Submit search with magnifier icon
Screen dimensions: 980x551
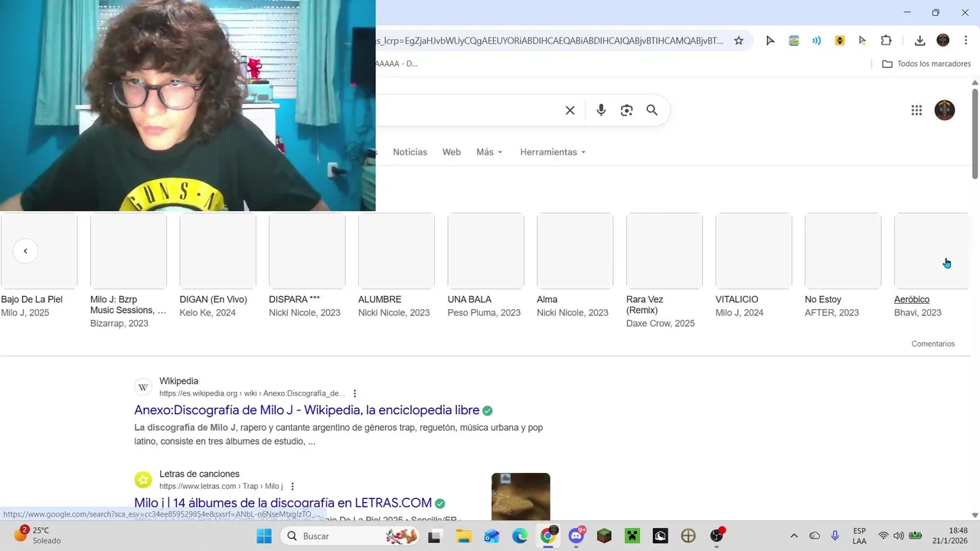pyautogui.click(x=652, y=110)
